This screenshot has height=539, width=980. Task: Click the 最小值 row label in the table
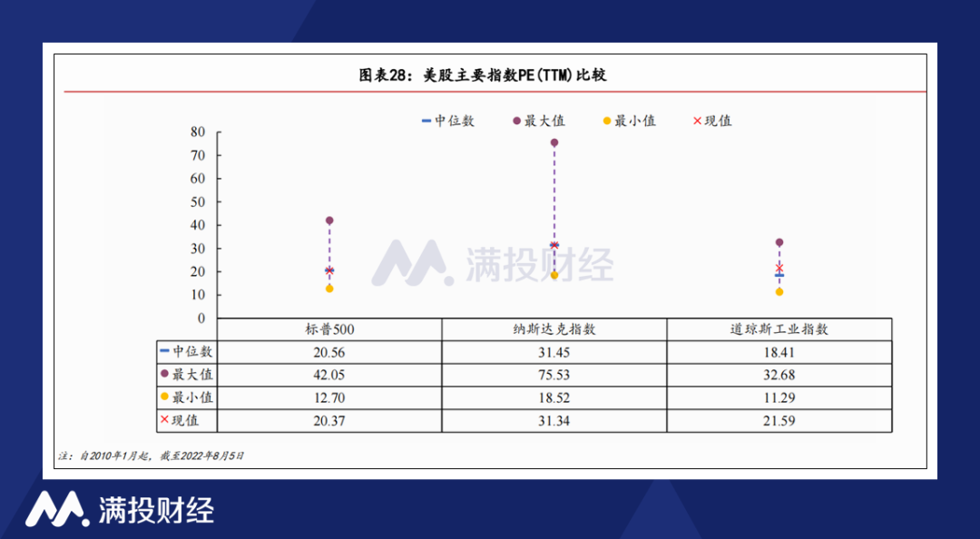pyautogui.click(x=186, y=397)
